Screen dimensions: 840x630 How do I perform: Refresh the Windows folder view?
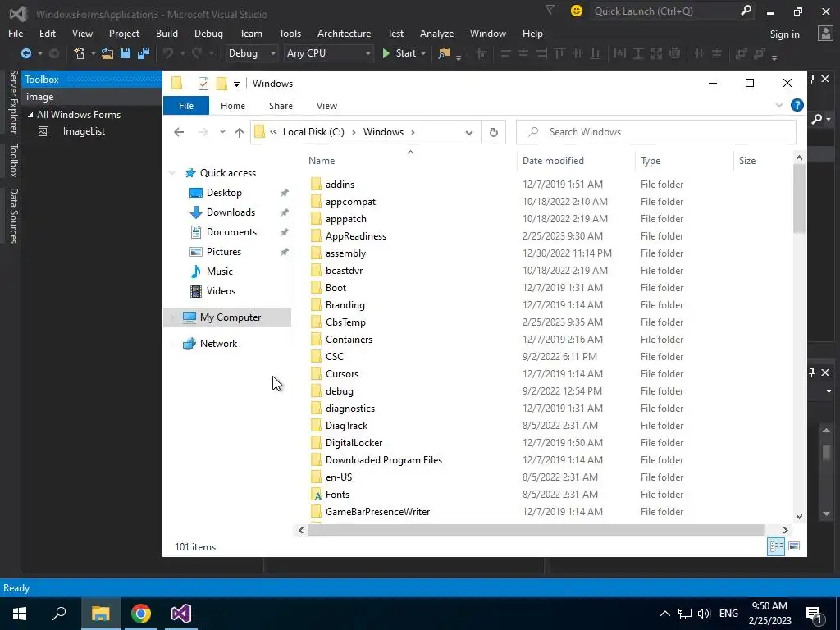tap(493, 132)
